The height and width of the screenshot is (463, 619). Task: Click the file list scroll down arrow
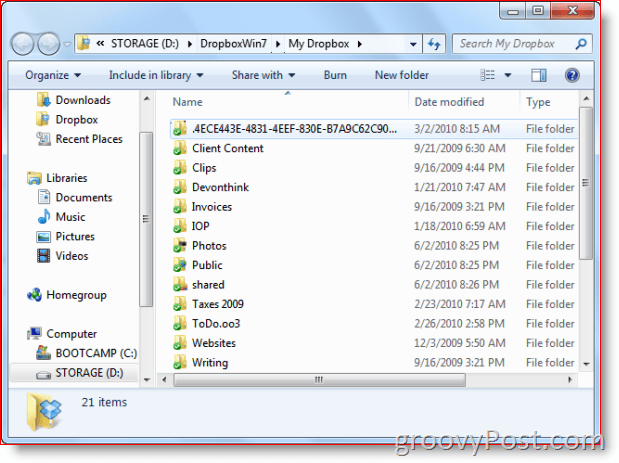(586, 364)
